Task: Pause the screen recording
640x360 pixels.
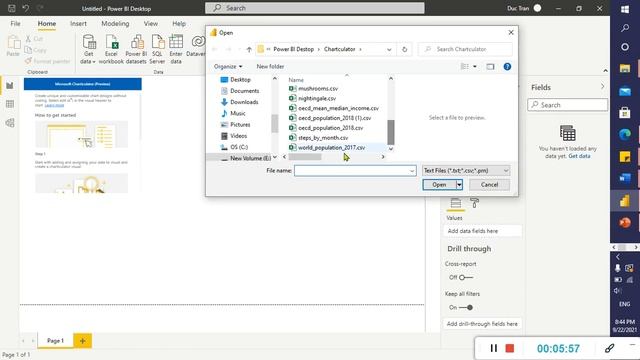Action: tap(493, 348)
